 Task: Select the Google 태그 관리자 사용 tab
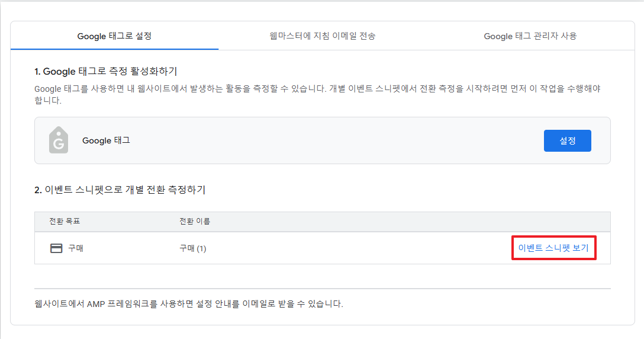pos(530,36)
